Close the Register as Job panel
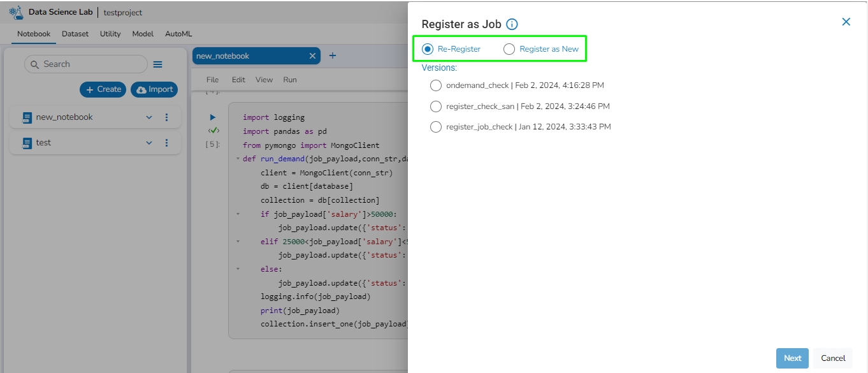 coord(846,22)
